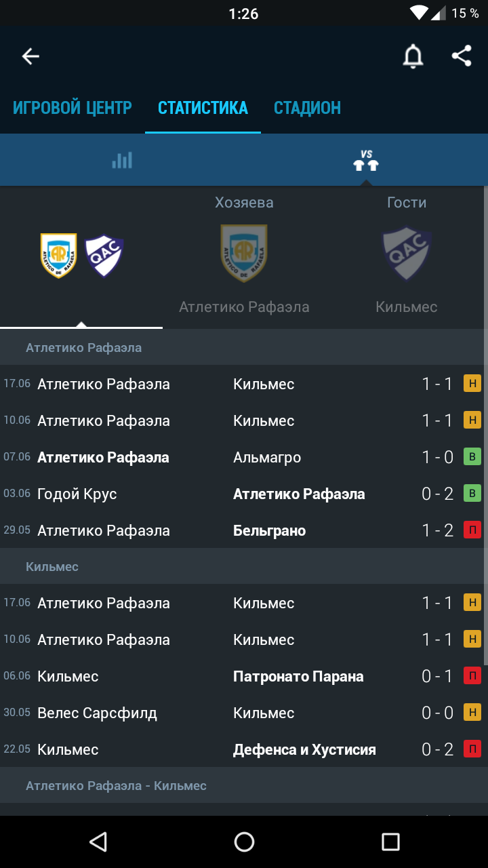This screenshot has height=868, width=488.
Task: Switch to the СТАДИОН tab
Action: click(x=307, y=108)
